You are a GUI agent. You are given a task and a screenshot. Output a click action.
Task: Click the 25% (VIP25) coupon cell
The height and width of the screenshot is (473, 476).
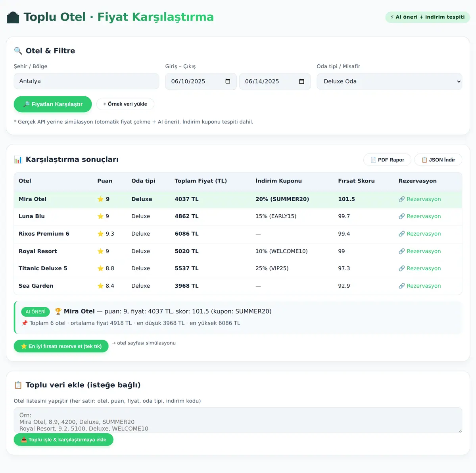pyautogui.click(x=272, y=268)
